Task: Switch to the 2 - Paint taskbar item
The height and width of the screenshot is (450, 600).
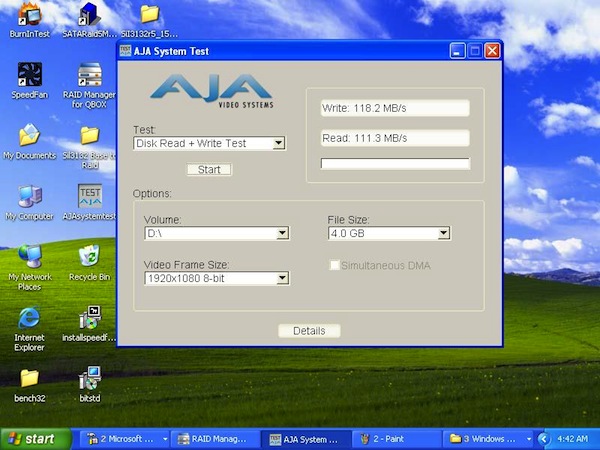Action: pyautogui.click(x=396, y=439)
